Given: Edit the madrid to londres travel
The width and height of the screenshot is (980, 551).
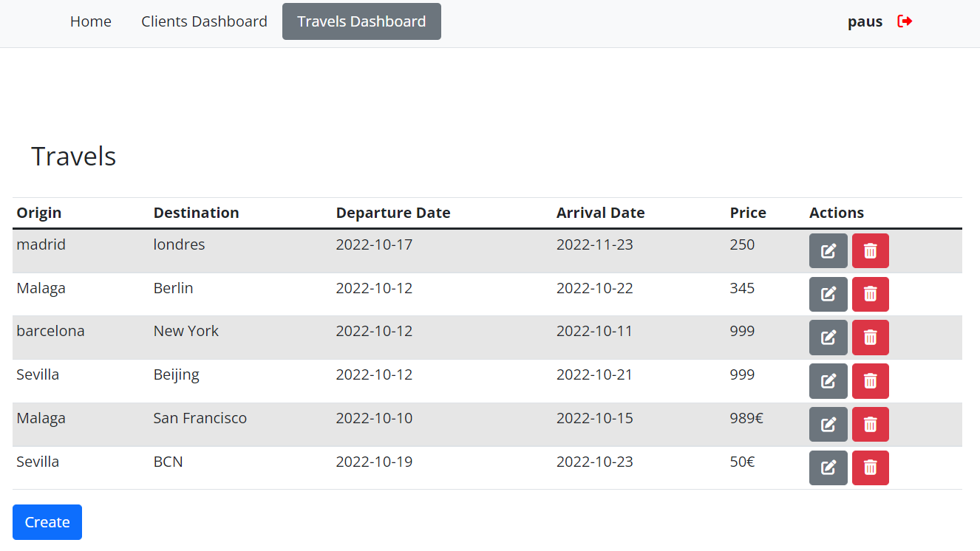Looking at the screenshot, I should (828, 251).
